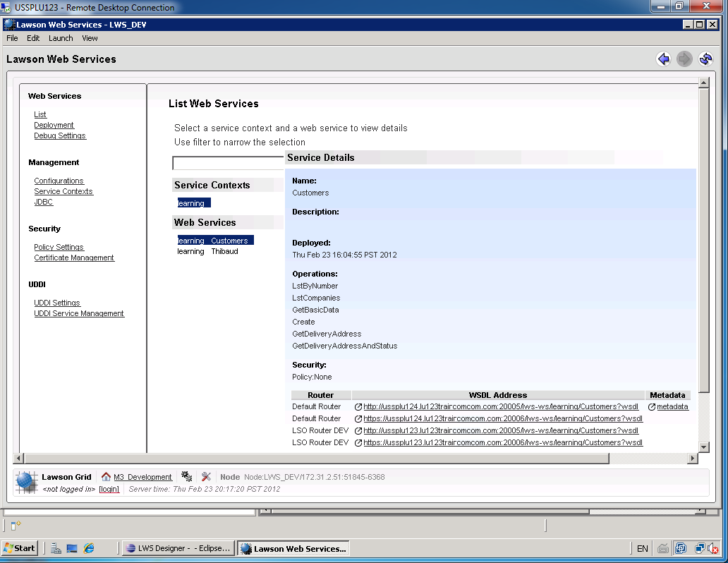The width and height of the screenshot is (728, 563).
Task: Go to Debug Settings
Action: tap(60, 135)
